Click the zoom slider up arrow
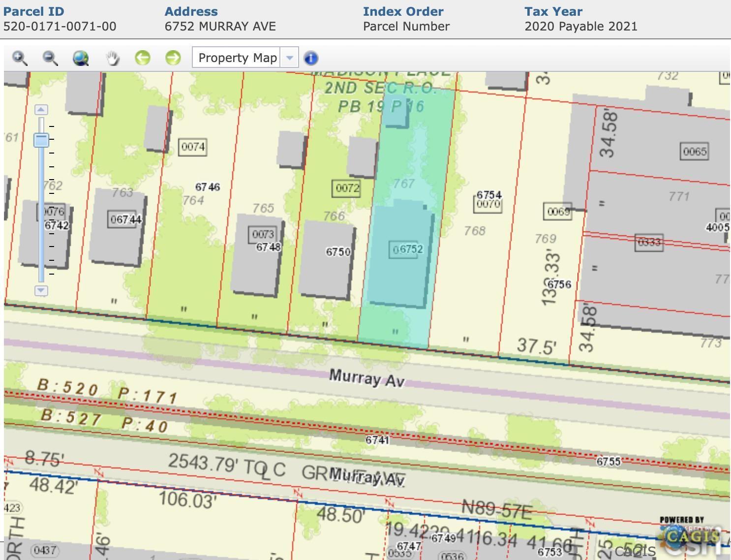Screen dimensions: 731x560 click(41, 110)
